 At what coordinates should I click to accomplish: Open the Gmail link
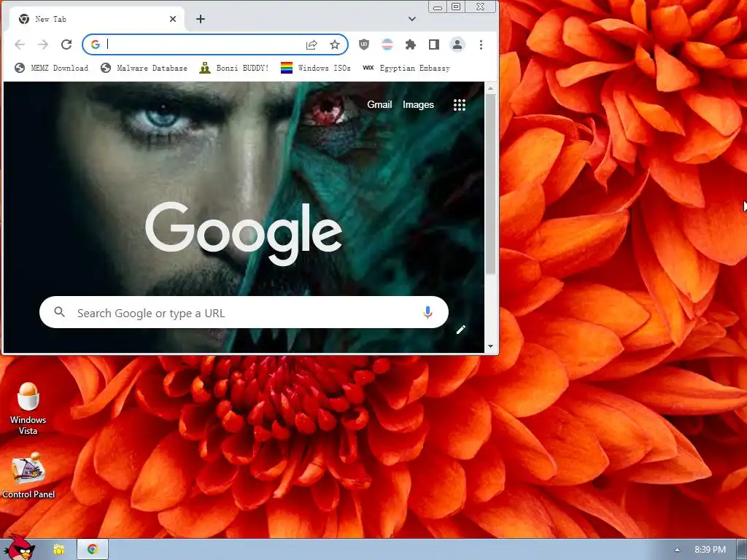tap(379, 105)
